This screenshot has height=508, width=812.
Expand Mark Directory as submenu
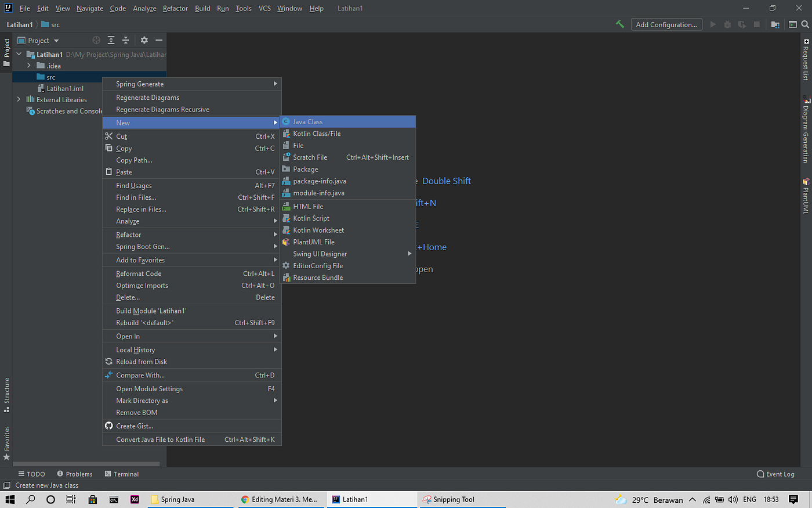tap(192, 401)
